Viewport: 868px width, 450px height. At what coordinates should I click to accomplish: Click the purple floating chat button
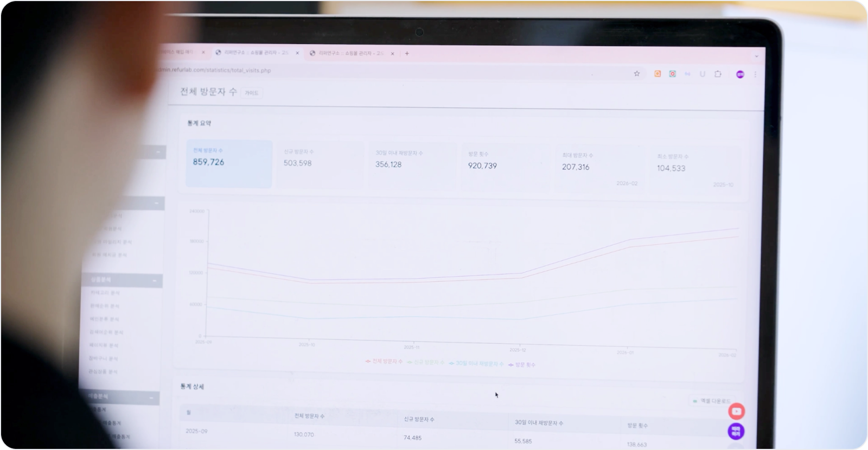[x=736, y=432]
